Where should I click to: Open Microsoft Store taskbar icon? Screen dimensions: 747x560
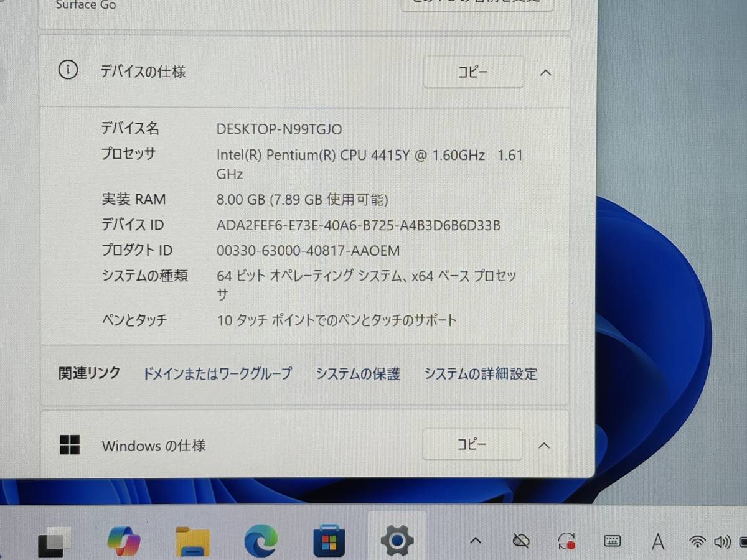click(329, 541)
